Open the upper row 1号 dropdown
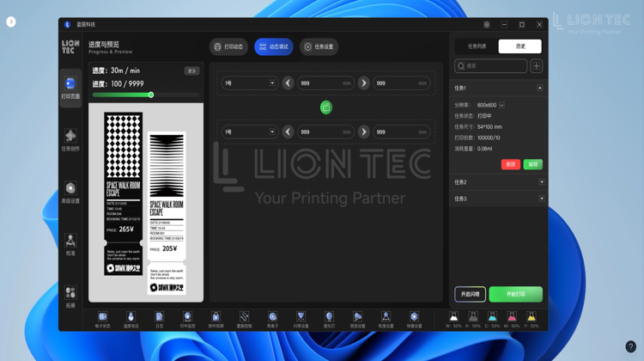 pos(250,83)
